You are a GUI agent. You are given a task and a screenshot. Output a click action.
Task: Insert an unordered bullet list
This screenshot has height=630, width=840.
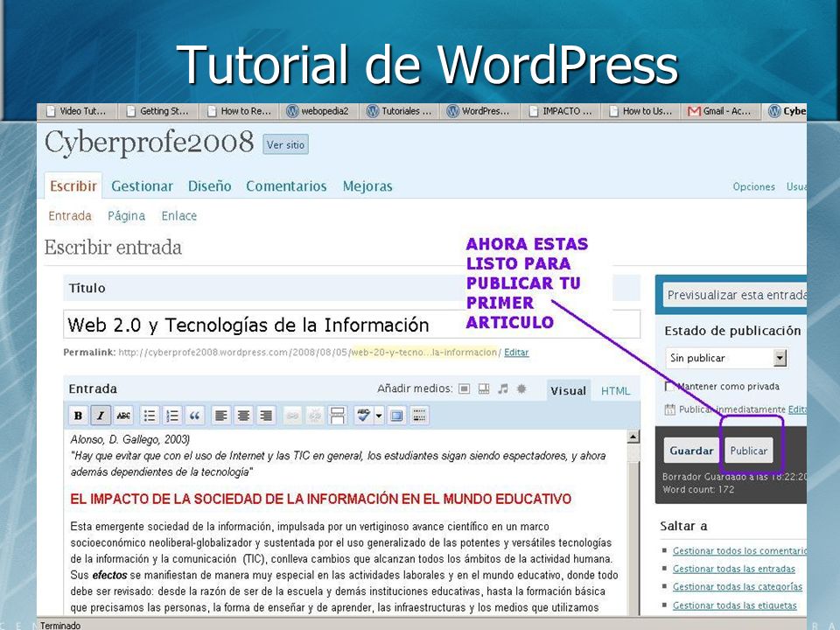coord(150,416)
